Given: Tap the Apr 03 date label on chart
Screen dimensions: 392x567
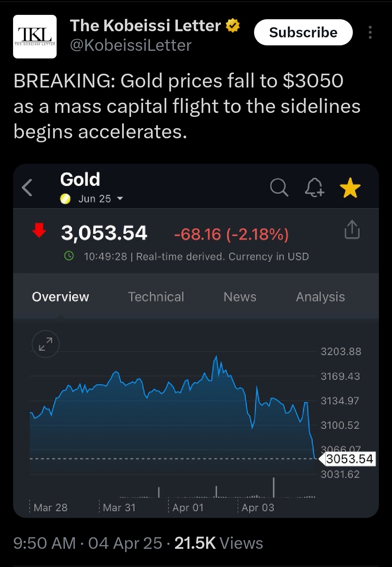Looking at the screenshot, I should [x=258, y=507].
